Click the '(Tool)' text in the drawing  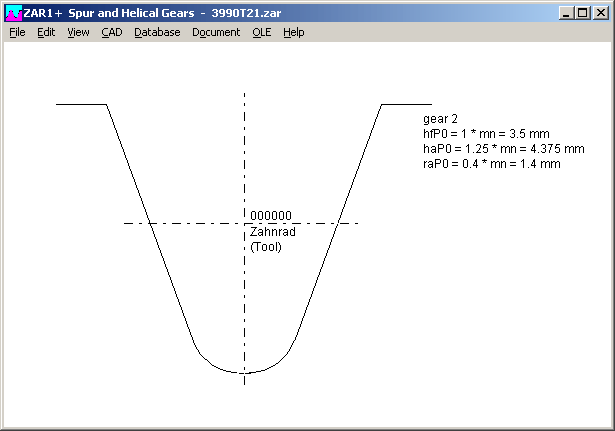coord(266,246)
